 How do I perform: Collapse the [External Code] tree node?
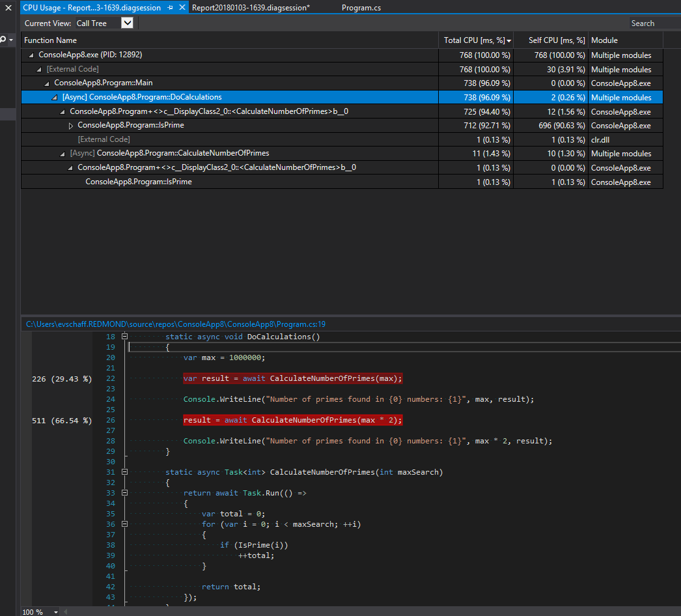point(39,69)
